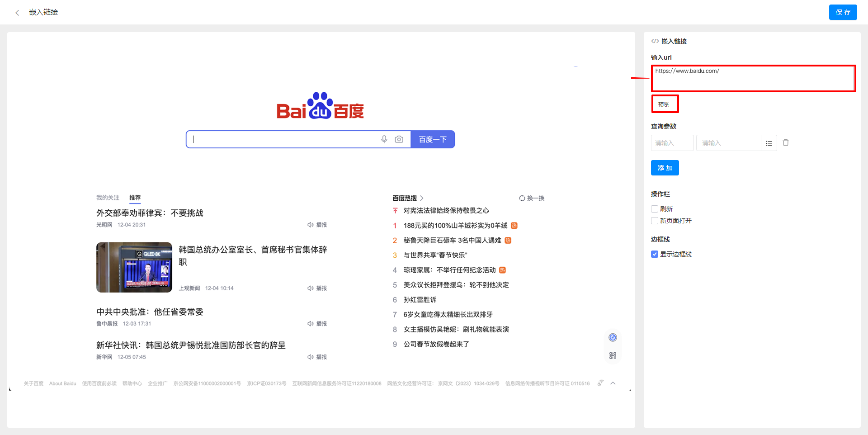868x435 pixels.
Task: Enable the 刷新 option under 操作栏
Action: (x=654, y=208)
